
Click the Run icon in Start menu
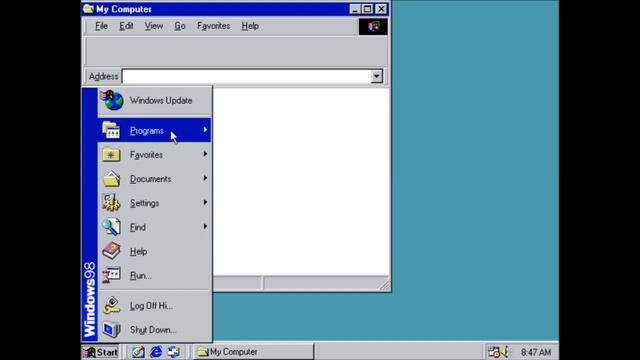(111, 275)
